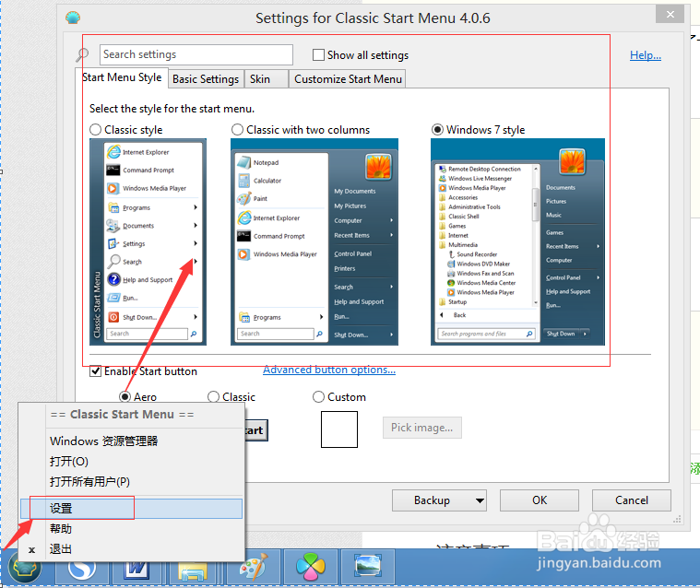
Task: Open the Skin tab
Action: pos(266,79)
